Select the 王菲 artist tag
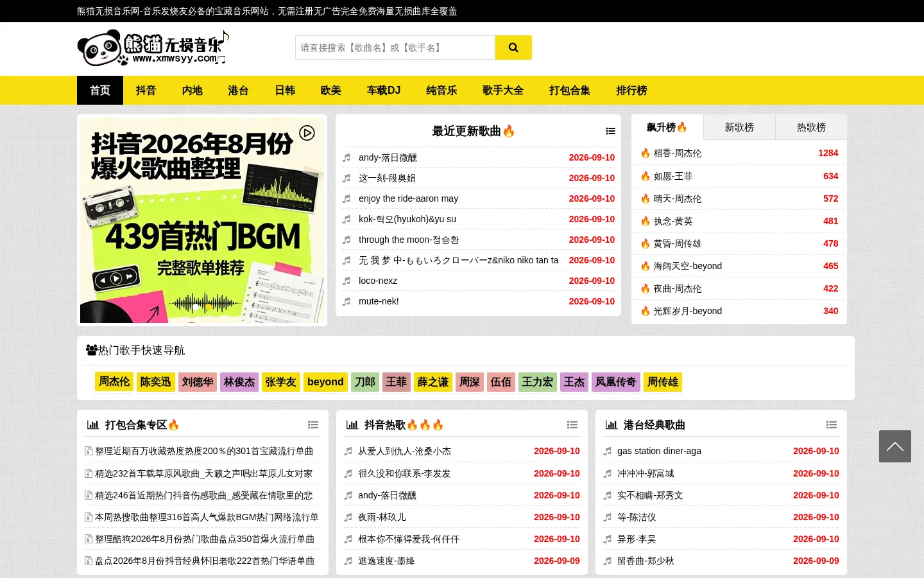924x578 pixels. [397, 381]
